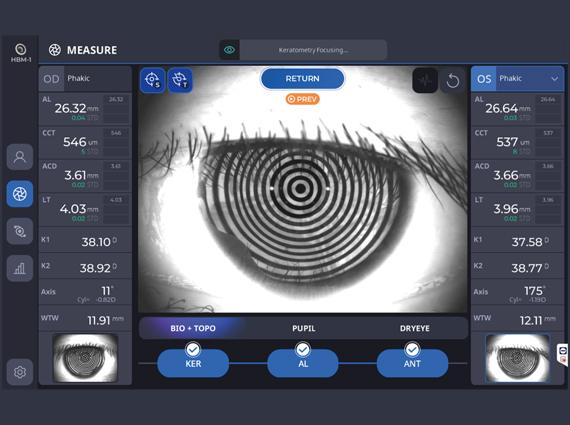
Task: Click the target alignment S icon
Action: click(153, 80)
